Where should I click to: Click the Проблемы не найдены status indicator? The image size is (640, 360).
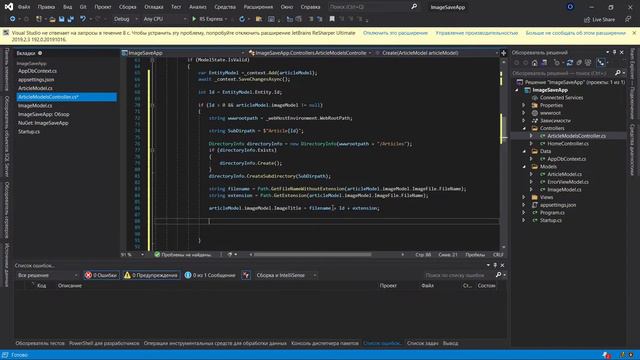182,255
